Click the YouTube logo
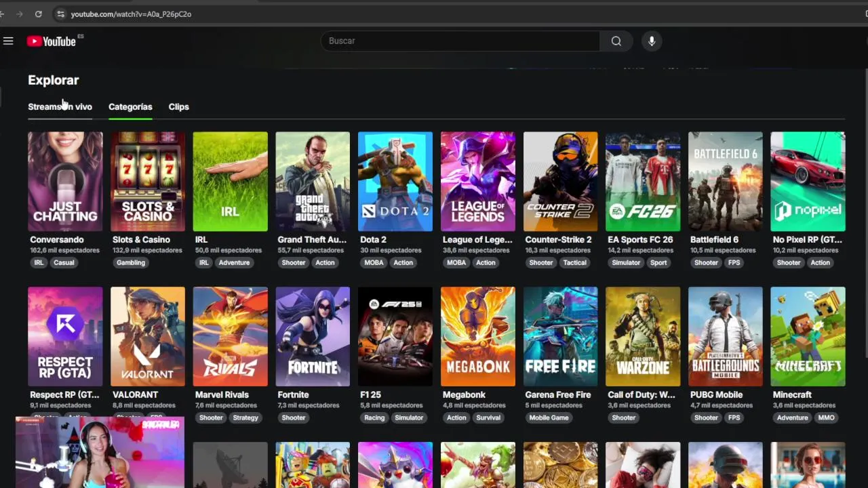Image resolution: width=868 pixels, height=488 pixels. 52,41
